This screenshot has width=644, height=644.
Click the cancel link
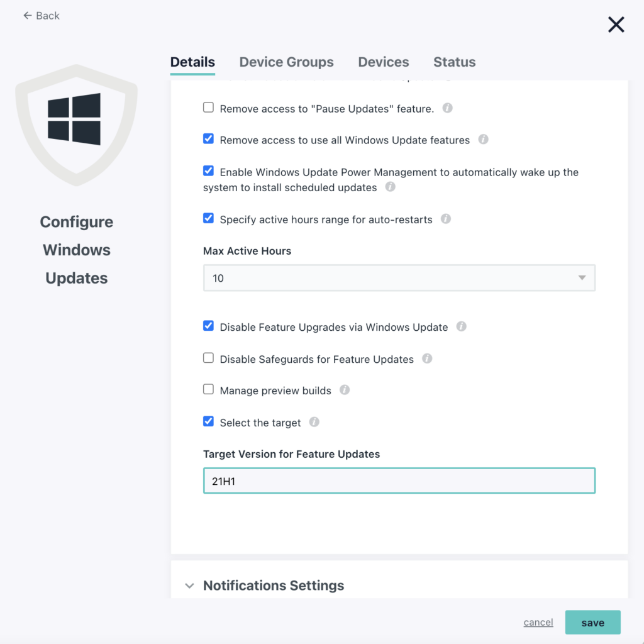pos(538,622)
